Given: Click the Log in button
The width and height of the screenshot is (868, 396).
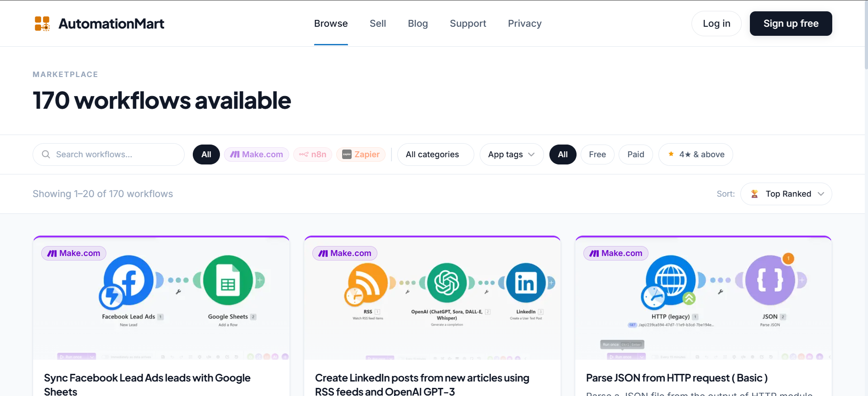Looking at the screenshot, I should pyautogui.click(x=716, y=24).
